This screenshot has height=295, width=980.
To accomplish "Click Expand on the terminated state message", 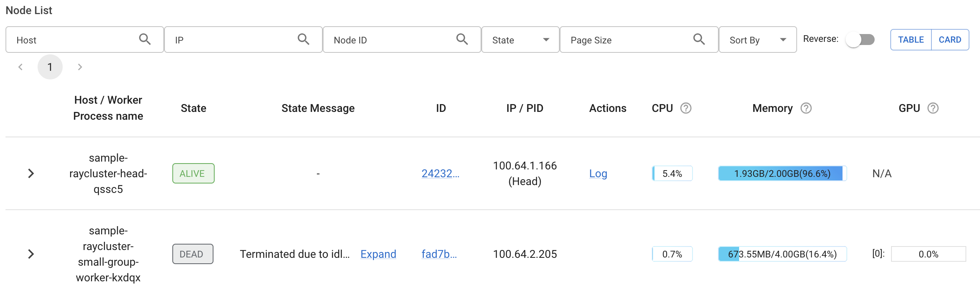I will [378, 254].
